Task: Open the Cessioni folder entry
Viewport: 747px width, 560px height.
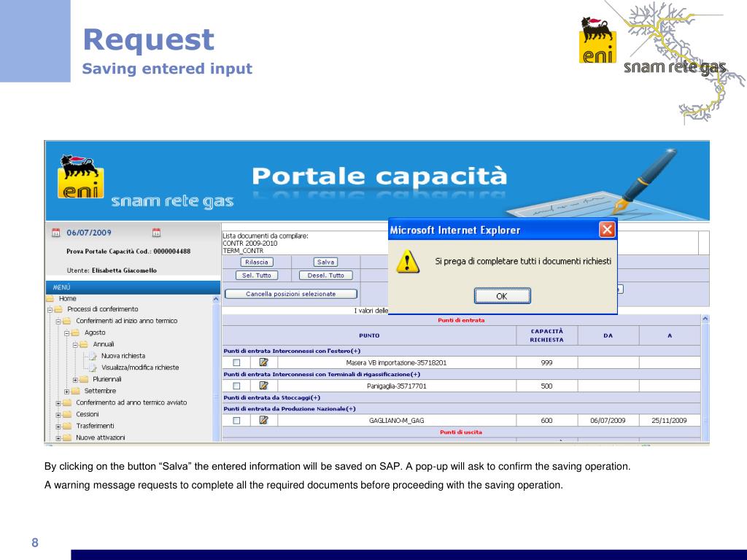Action: (x=88, y=414)
